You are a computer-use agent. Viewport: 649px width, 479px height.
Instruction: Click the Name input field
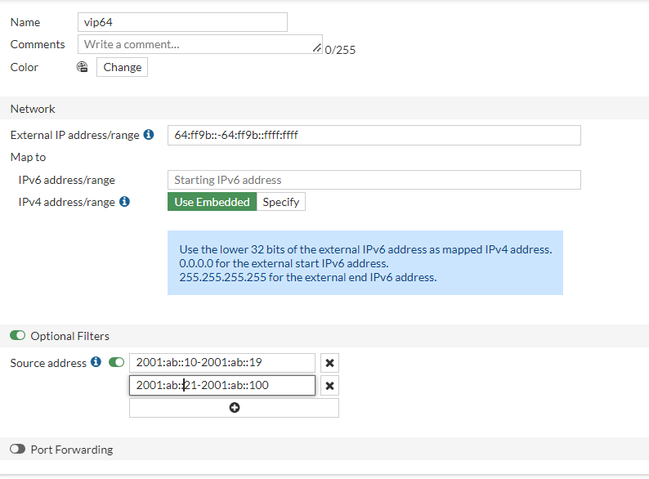click(182, 22)
